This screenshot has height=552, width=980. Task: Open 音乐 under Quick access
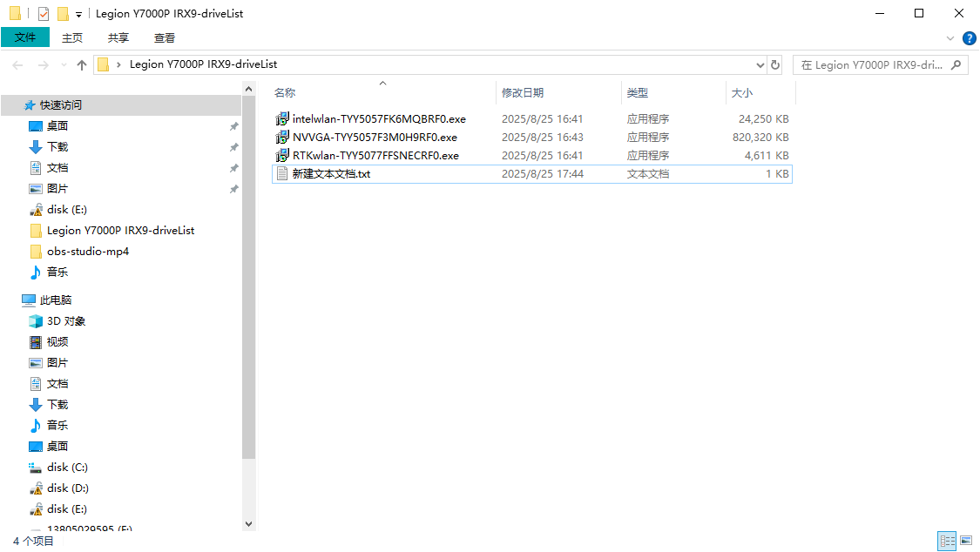point(57,273)
